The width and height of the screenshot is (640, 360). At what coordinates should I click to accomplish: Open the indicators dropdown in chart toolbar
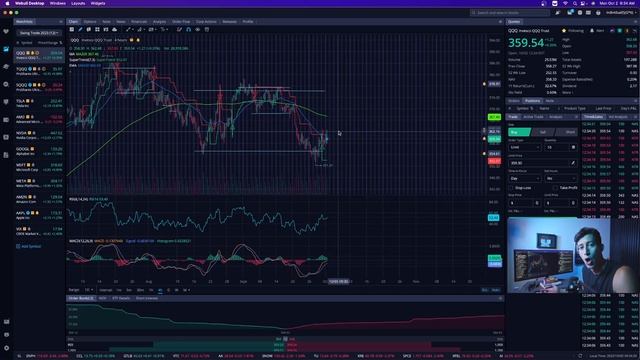[x=140, y=29]
